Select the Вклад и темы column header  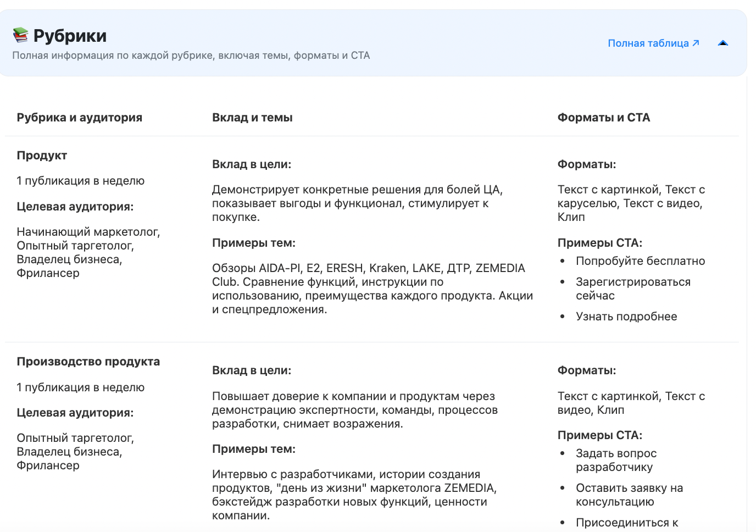click(252, 118)
